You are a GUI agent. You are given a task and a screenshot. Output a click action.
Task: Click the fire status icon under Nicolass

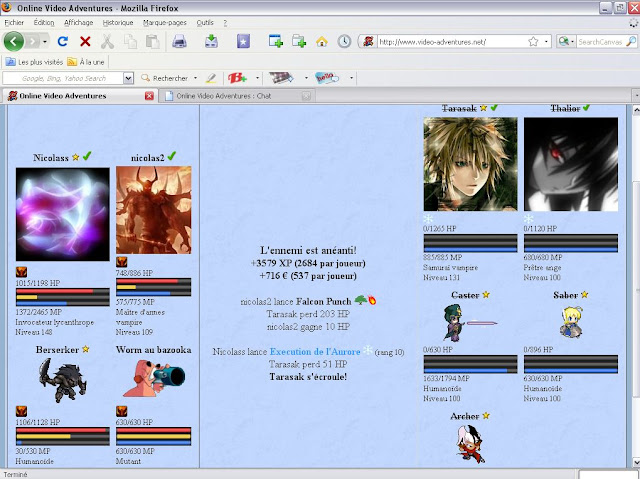21,272
